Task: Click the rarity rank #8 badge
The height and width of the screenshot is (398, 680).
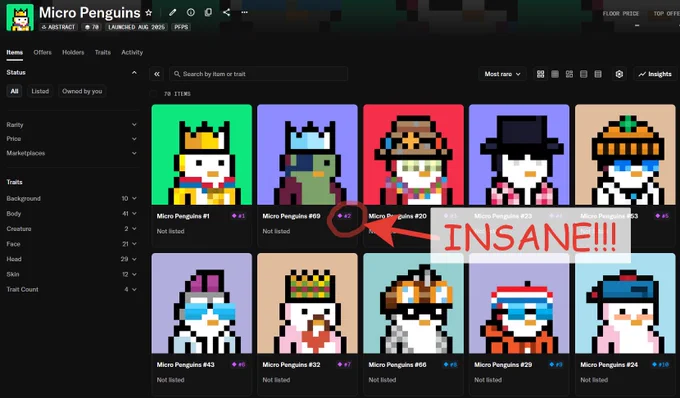Action: point(450,365)
